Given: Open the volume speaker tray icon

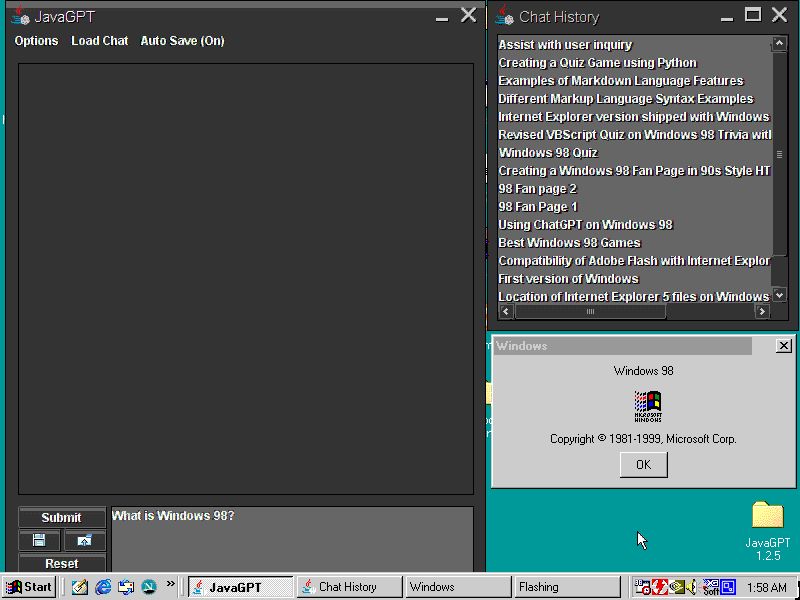Looking at the screenshot, I should point(692,587).
